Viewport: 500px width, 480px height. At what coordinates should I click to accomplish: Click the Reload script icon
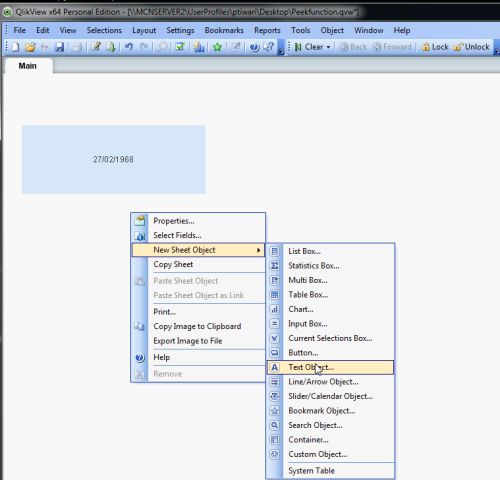(111, 47)
